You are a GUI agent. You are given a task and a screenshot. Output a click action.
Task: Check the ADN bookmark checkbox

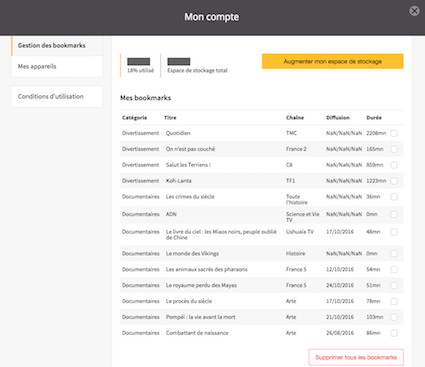(394, 214)
